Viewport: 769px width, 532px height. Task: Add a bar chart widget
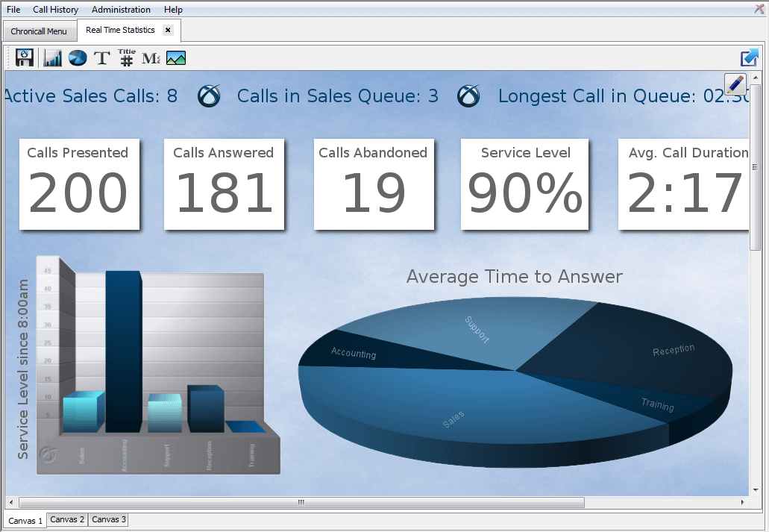(53, 58)
